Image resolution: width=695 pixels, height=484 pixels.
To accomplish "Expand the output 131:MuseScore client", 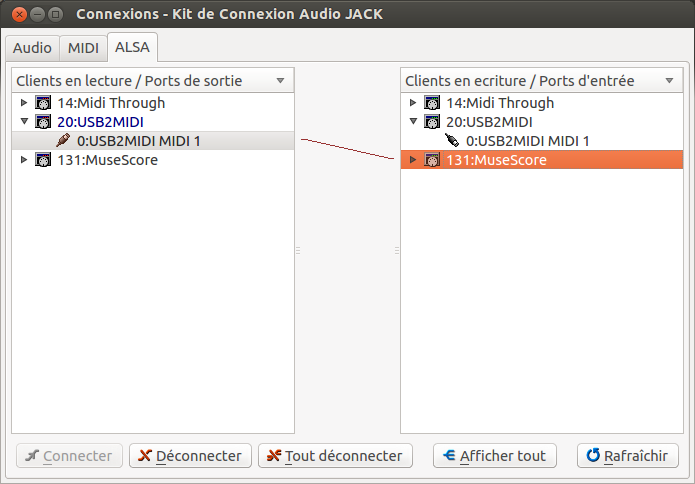I will pos(24,160).
